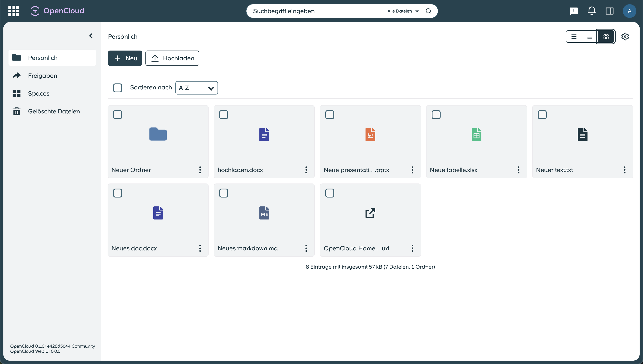Open OpenCloud Home url three-dot menu
This screenshot has width=643, height=364.
pos(412,248)
